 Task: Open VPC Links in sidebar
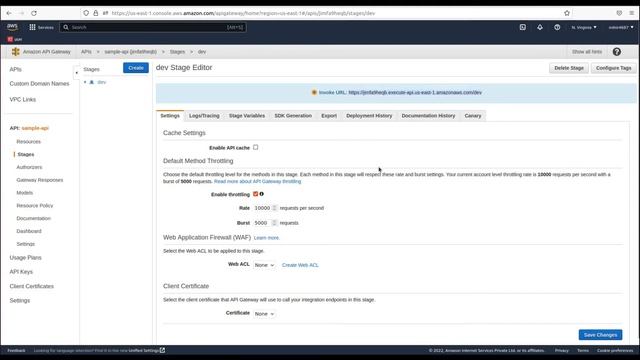(22, 100)
